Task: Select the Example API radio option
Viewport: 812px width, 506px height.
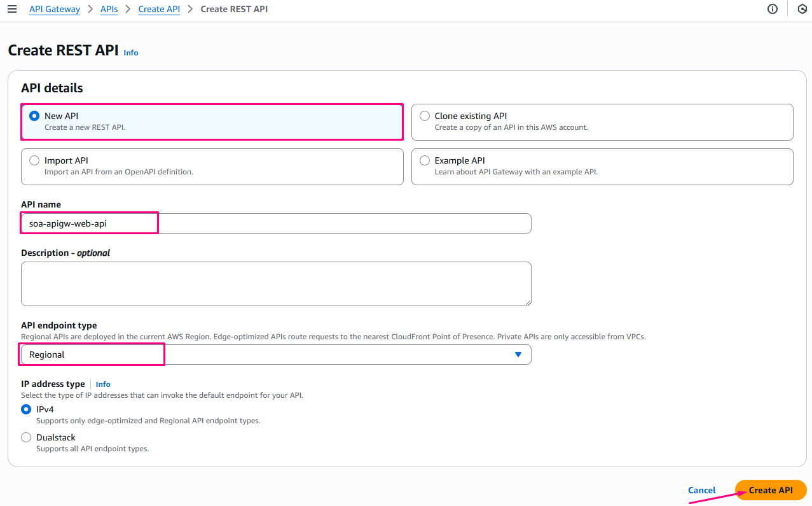Action: pos(425,161)
